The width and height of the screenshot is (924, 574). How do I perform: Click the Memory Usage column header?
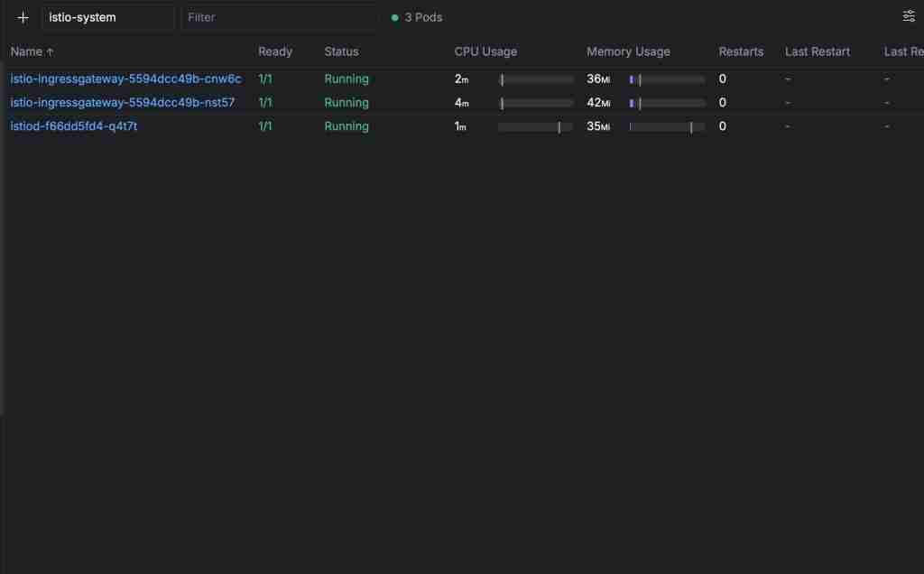pyautogui.click(x=628, y=51)
